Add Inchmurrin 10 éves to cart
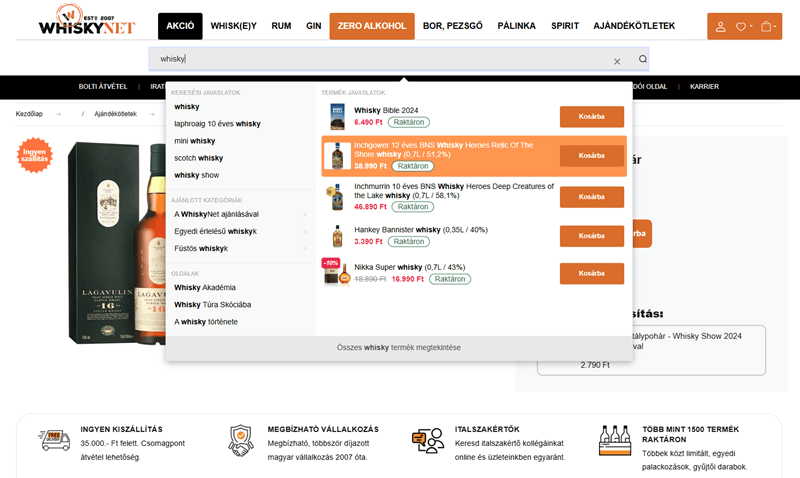The height and width of the screenshot is (478, 800). [x=592, y=197]
